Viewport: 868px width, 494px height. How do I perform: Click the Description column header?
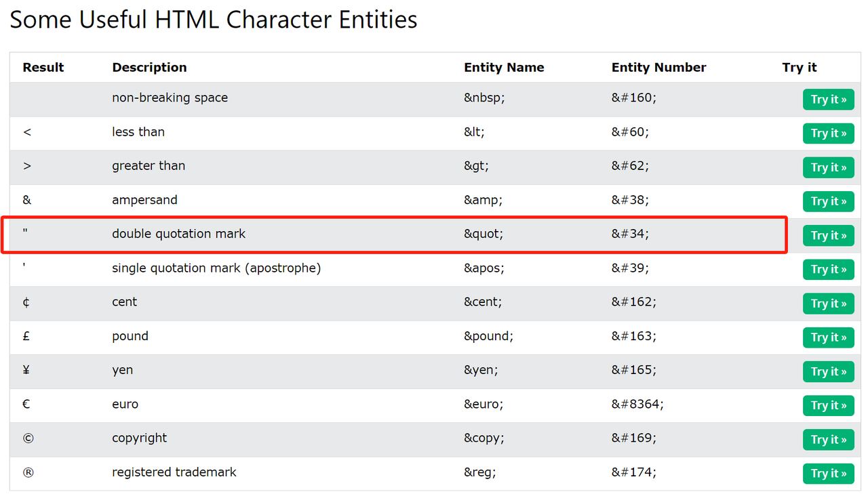click(149, 67)
